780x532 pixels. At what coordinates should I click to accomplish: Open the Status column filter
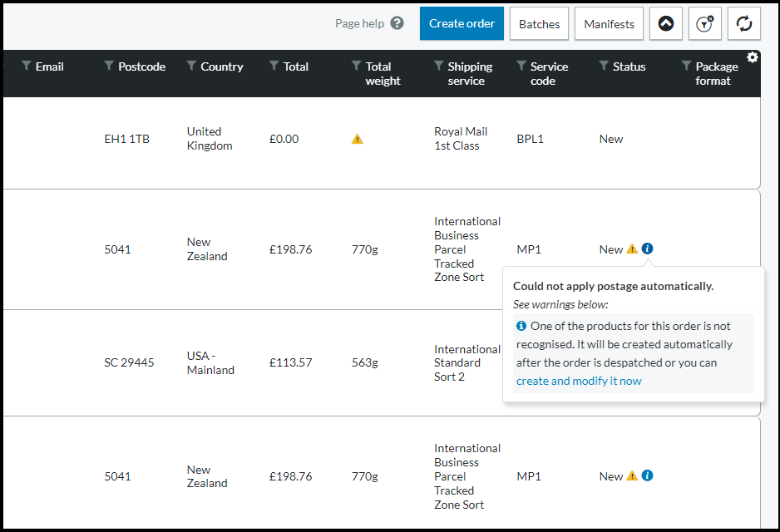pyautogui.click(x=604, y=66)
